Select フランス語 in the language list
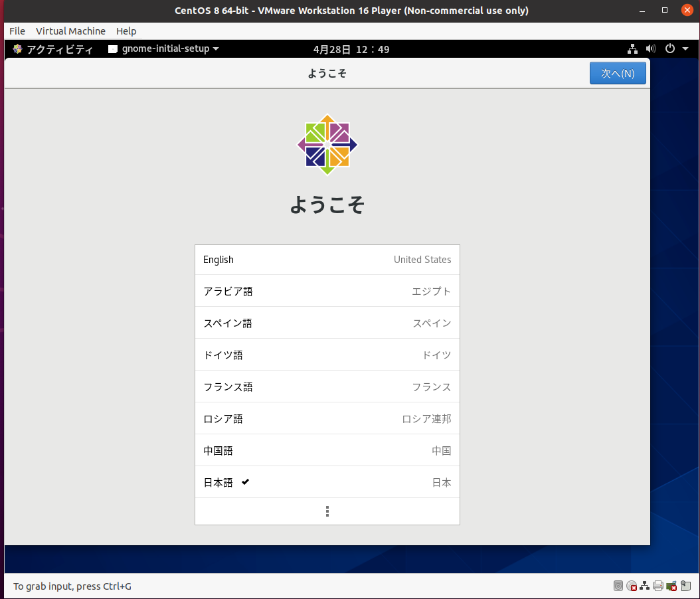This screenshot has width=700, height=599. 327,387
